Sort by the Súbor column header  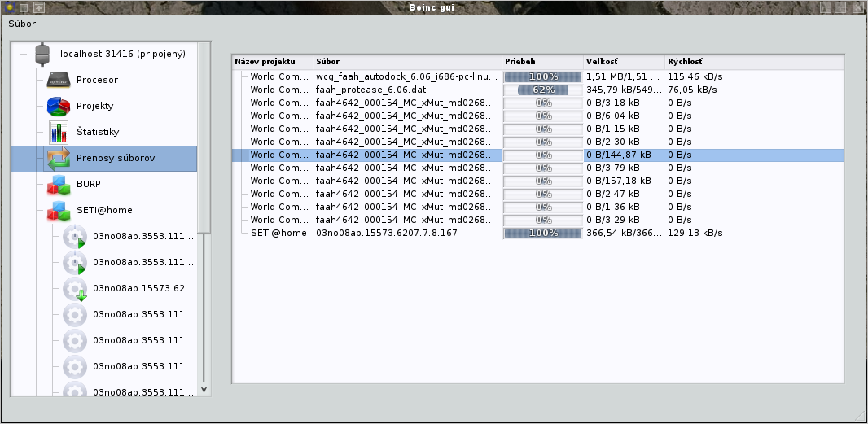[x=407, y=62]
